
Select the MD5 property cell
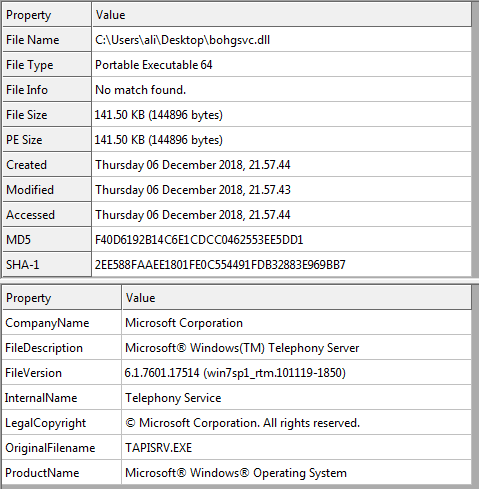47,240
